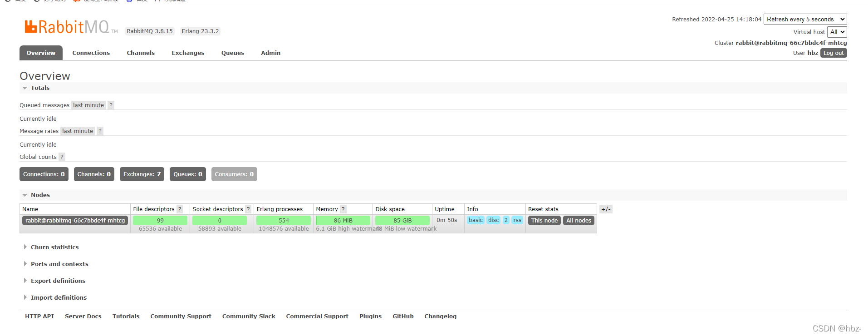Viewport: 868px width, 336px height.
Task: Go to the Admin tab
Action: 271,53
